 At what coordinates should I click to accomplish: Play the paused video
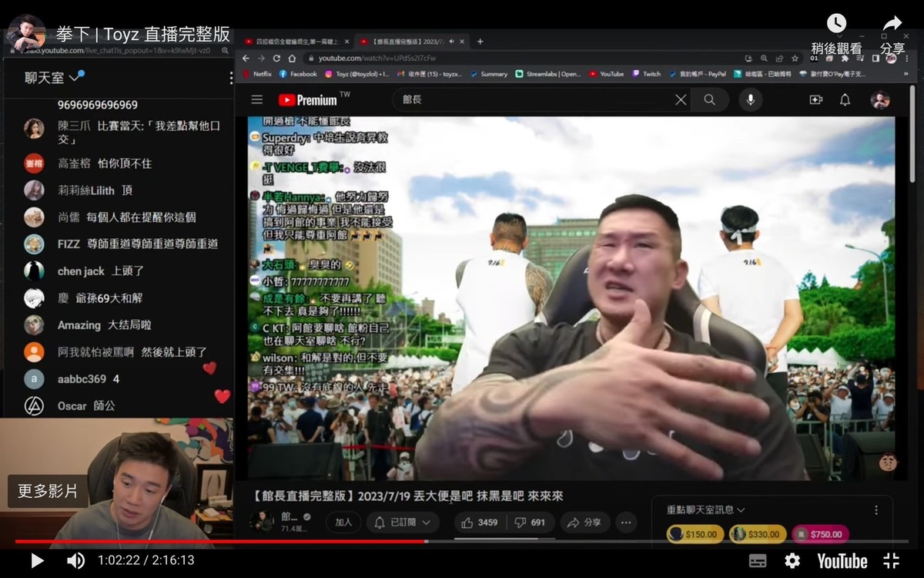pyautogui.click(x=37, y=560)
